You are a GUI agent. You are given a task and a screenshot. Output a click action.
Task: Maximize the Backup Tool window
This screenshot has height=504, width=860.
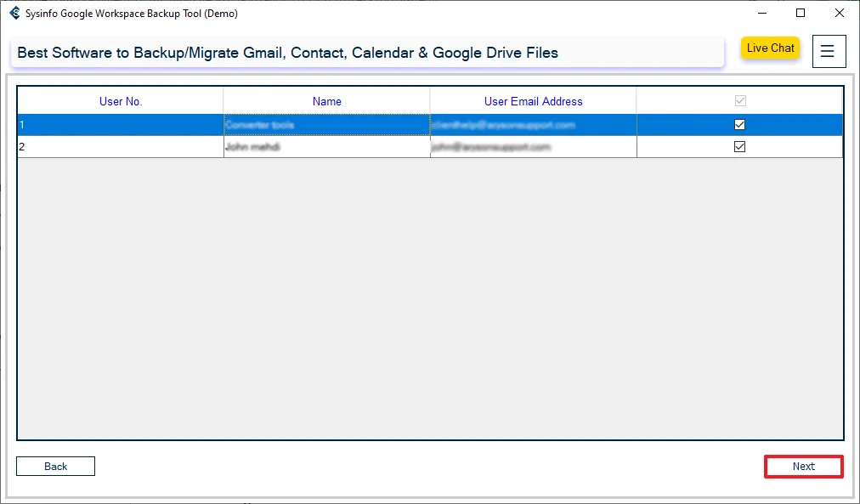click(x=801, y=14)
